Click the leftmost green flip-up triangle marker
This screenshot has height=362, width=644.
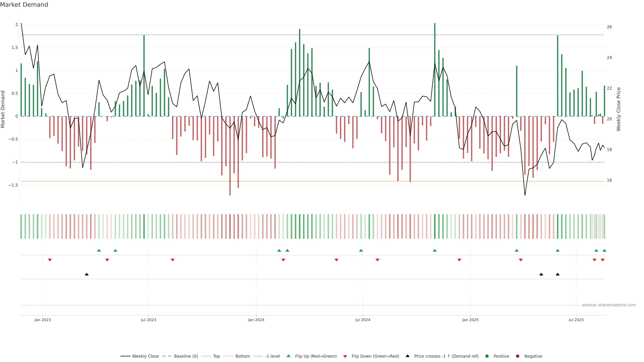[x=99, y=250]
